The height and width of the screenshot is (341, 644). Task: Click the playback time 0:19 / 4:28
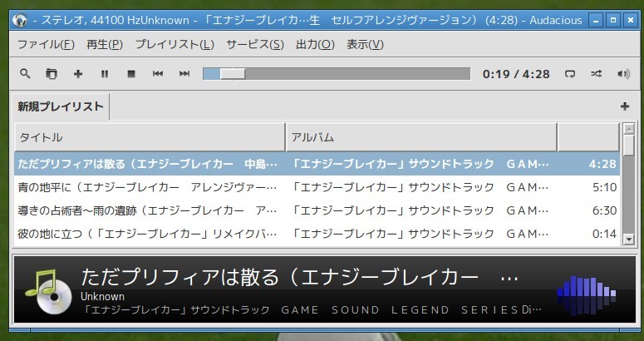[516, 74]
